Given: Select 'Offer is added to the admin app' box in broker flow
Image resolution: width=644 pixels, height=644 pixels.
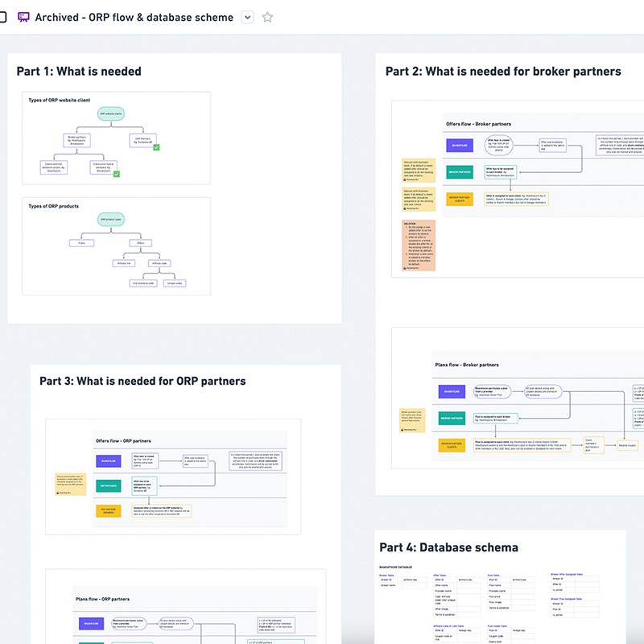Looking at the screenshot, I should 552,146.
